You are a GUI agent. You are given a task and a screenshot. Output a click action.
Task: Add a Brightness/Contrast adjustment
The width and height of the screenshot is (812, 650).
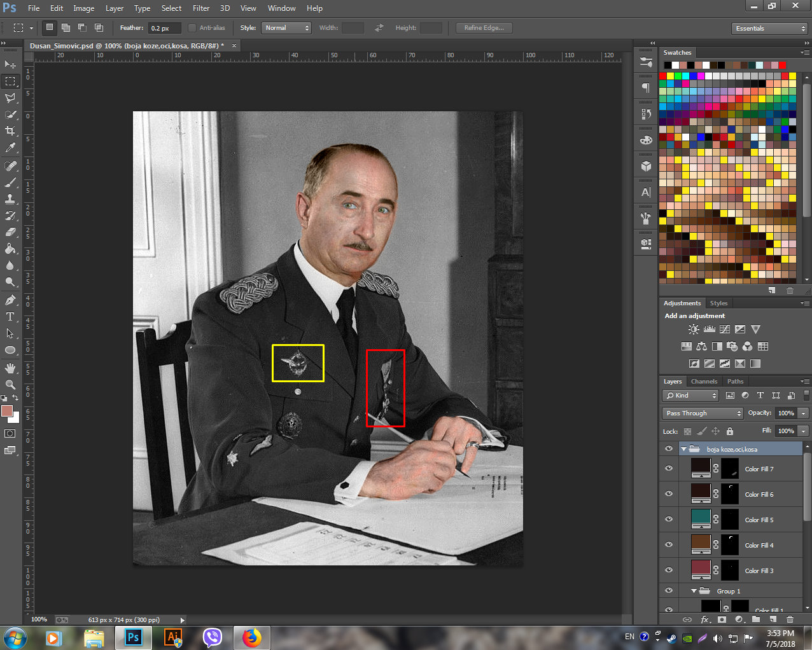(x=694, y=329)
